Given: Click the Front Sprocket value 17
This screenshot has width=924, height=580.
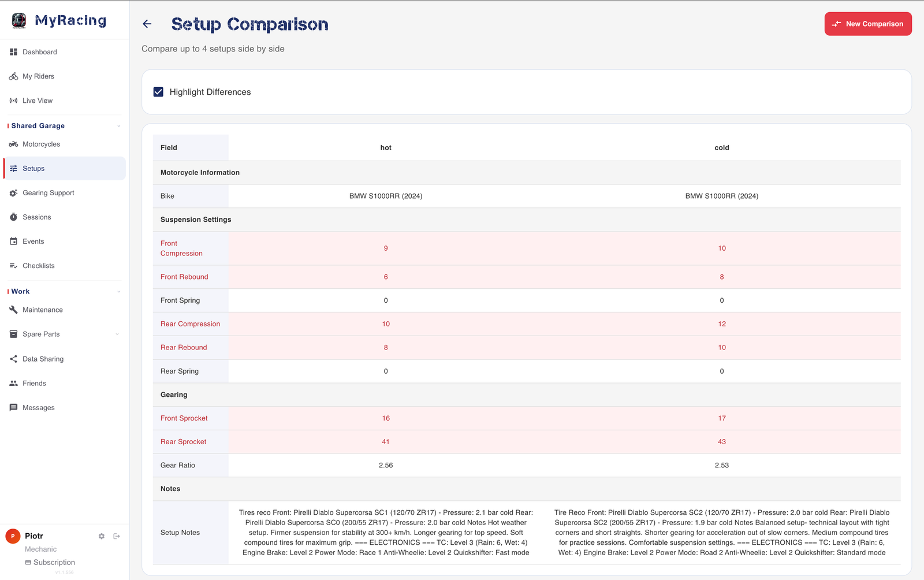Looking at the screenshot, I should pos(722,418).
